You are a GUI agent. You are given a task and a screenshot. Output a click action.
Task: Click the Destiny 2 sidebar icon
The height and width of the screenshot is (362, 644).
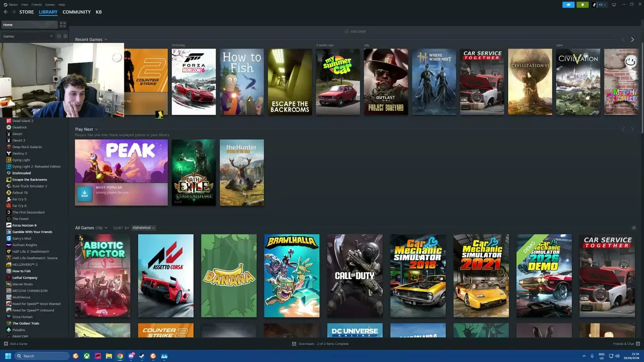(9, 153)
